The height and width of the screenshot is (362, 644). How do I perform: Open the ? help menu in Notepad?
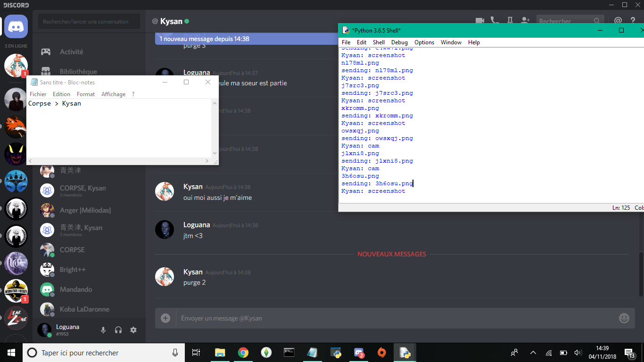pyautogui.click(x=133, y=94)
